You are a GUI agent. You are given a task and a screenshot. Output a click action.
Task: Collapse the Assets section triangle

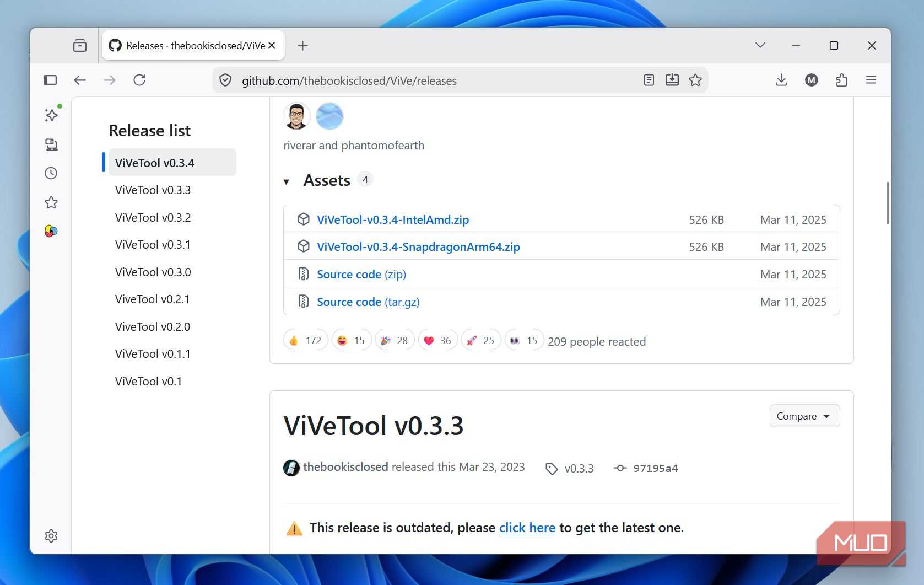coord(286,181)
